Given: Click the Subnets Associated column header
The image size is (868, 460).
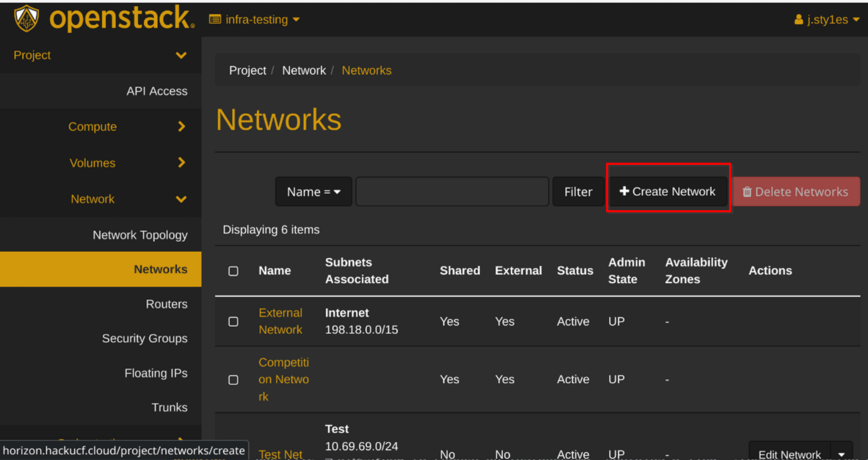Looking at the screenshot, I should (x=357, y=271).
